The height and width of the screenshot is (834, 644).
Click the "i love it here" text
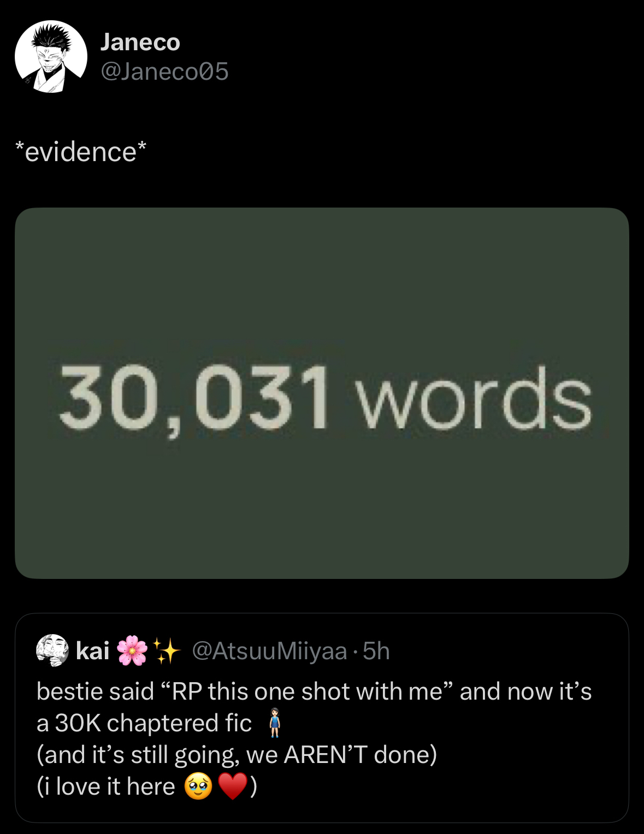pyautogui.click(x=107, y=786)
